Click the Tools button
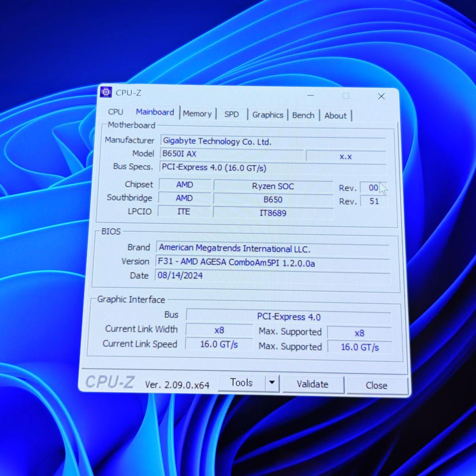Image resolution: width=476 pixels, height=476 pixels. [242, 383]
